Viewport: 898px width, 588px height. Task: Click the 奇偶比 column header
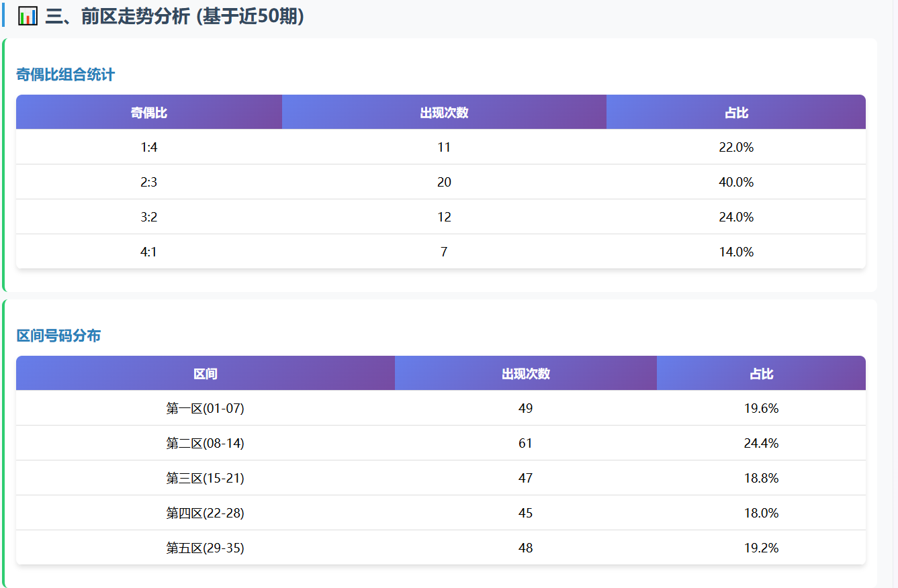click(149, 113)
